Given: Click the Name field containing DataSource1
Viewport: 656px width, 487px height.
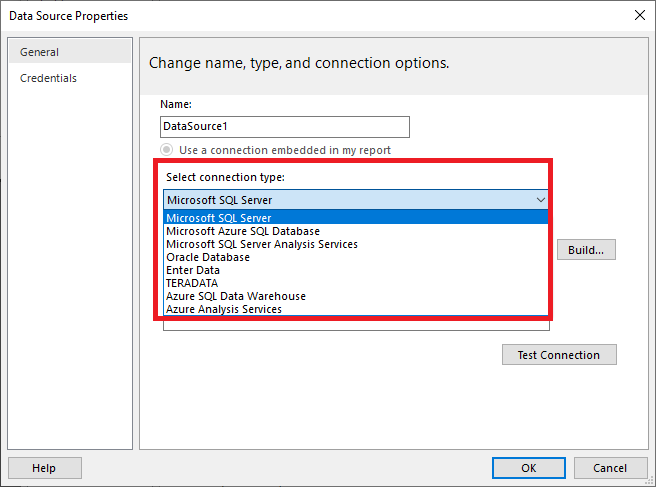Looking at the screenshot, I should (284, 127).
